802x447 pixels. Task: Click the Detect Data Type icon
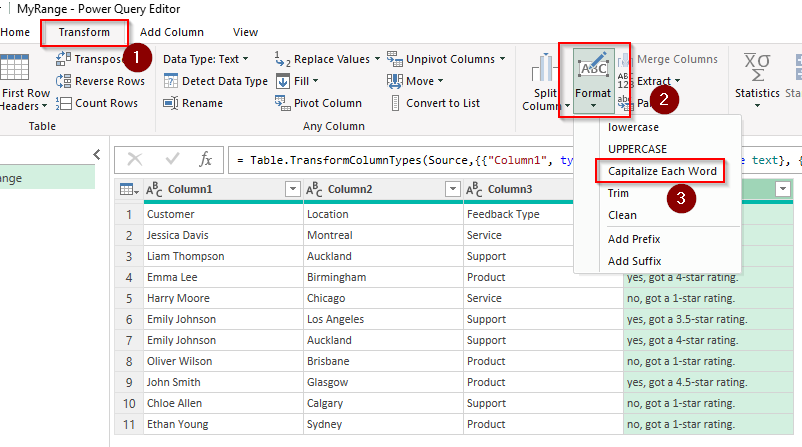coord(170,81)
